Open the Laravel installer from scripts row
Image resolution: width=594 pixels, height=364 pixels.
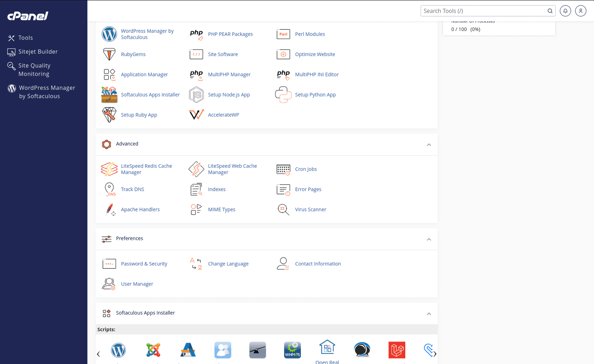tap(397, 350)
